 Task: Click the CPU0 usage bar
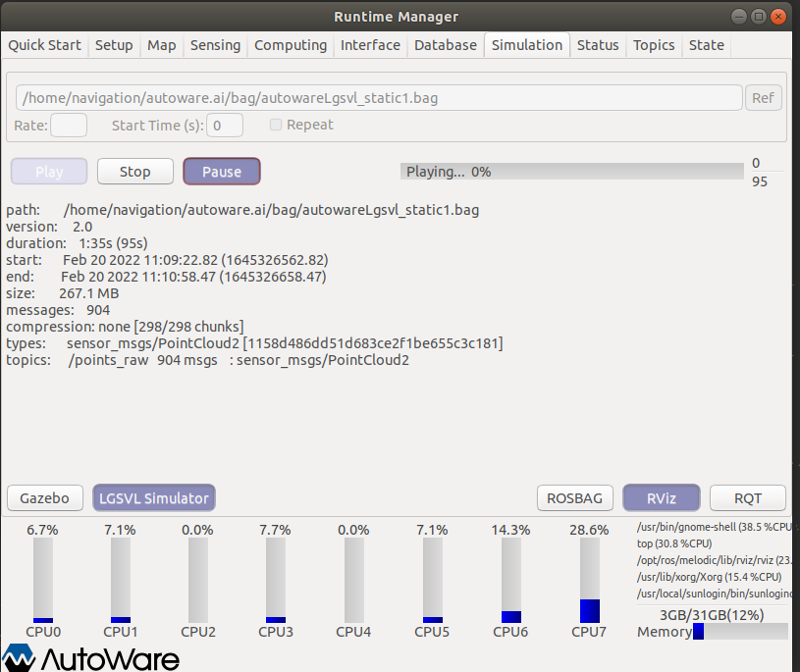coord(43,580)
